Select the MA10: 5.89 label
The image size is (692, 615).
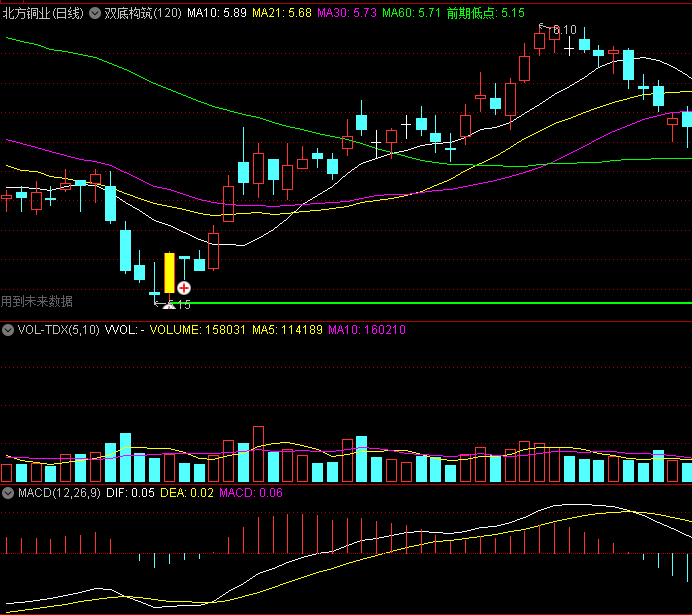pyautogui.click(x=217, y=13)
